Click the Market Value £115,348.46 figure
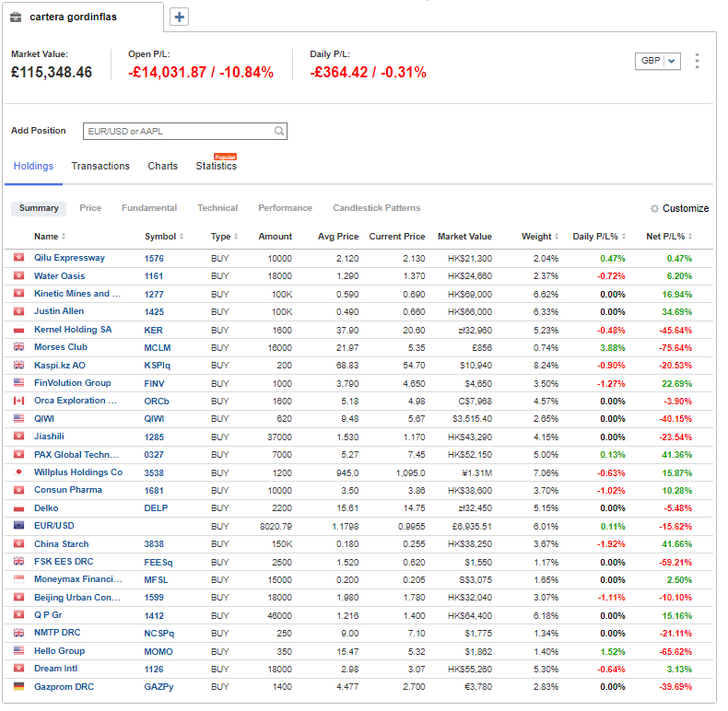 [52, 73]
